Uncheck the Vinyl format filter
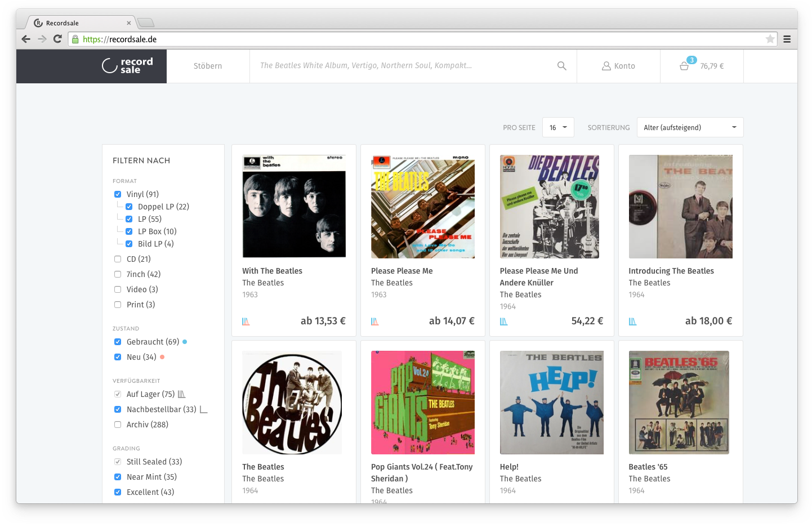This screenshot has height=527, width=812. click(x=118, y=194)
